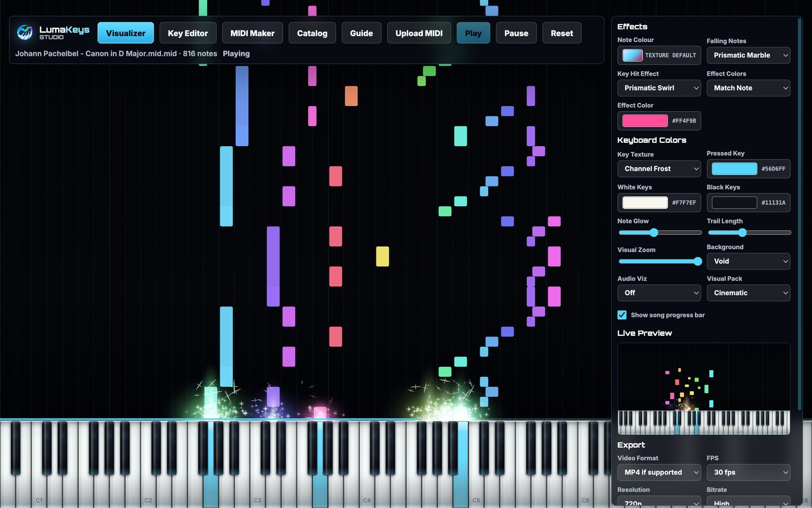Switch to the Visualizer tab
Image resolution: width=812 pixels, height=508 pixels.
click(x=125, y=33)
